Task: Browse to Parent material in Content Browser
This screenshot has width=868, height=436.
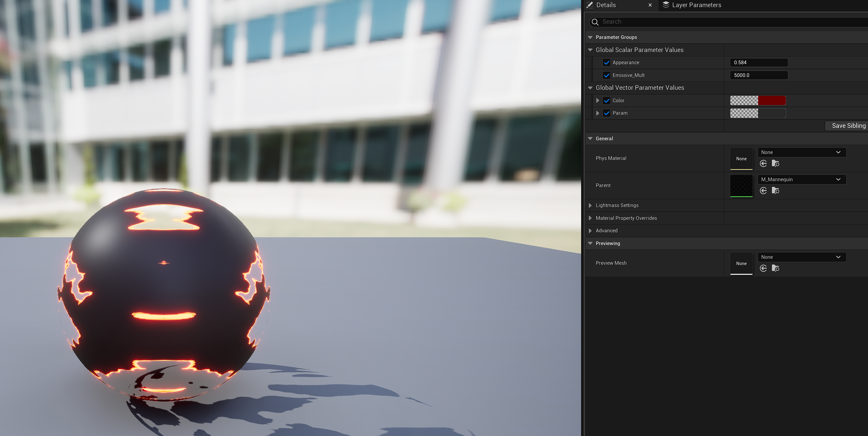Action: pos(775,191)
